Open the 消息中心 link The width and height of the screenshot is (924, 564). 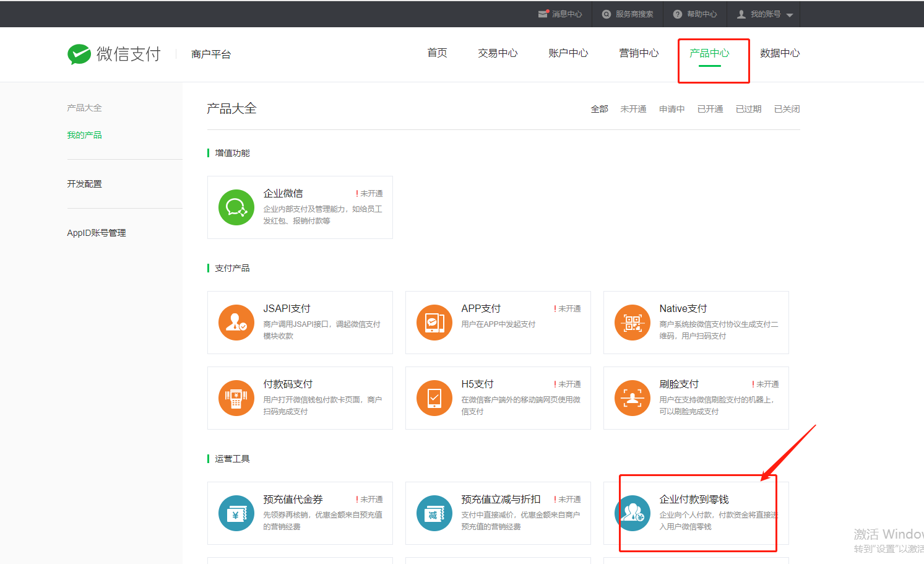(567, 14)
